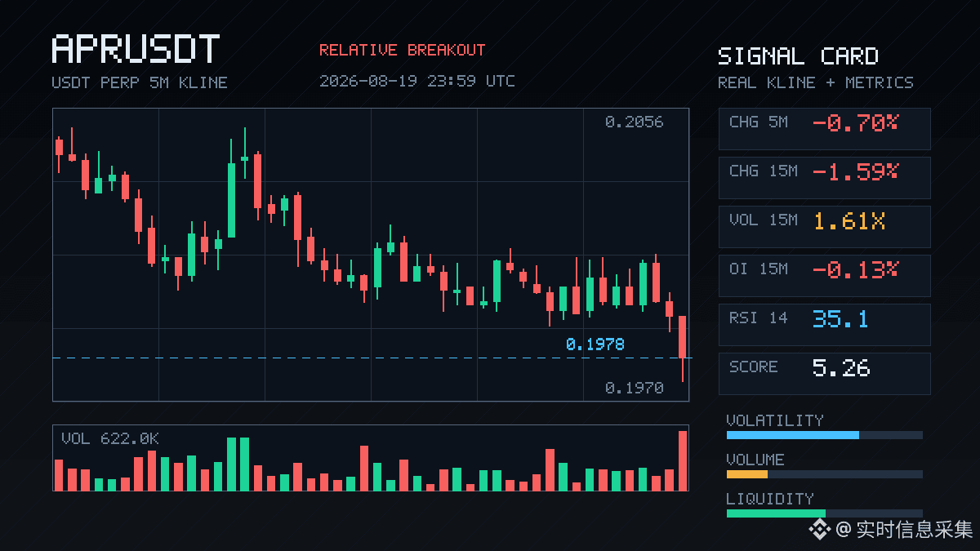Click the CHG 5M metric card
Viewport: 980px width, 551px height.
[824, 128]
